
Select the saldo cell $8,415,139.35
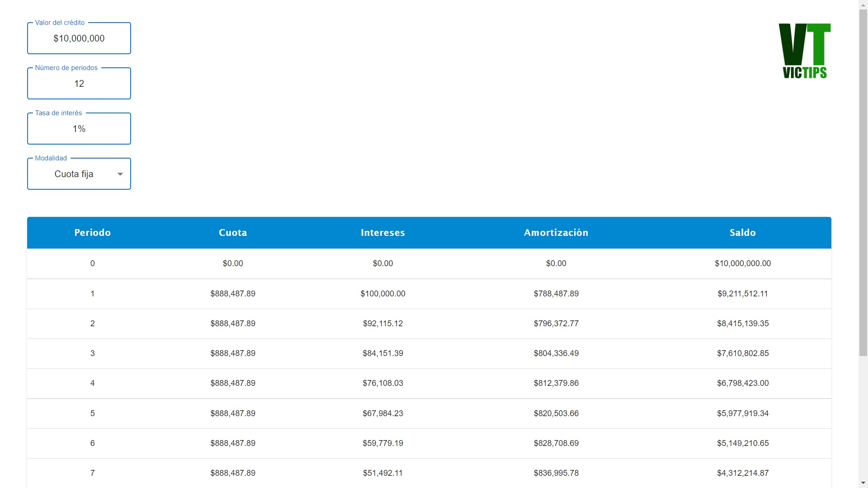click(x=743, y=324)
